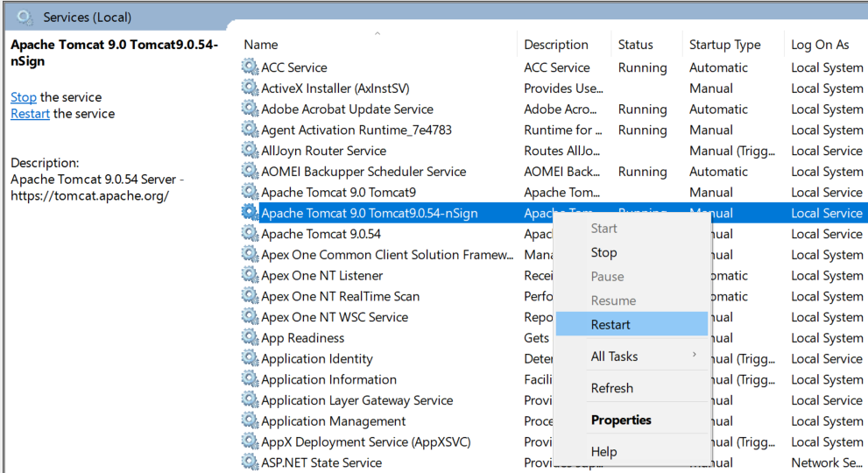Click the gear icon for Application Identity
This screenshot has width=868, height=473.
tap(251, 358)
